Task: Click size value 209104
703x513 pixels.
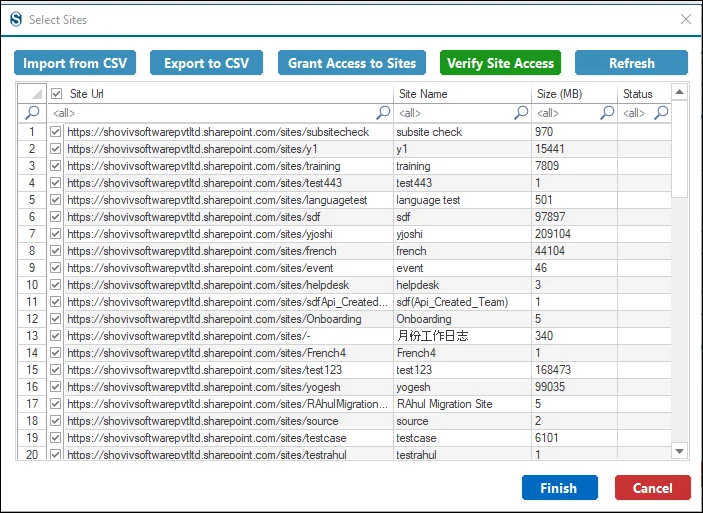Action: (x=552, y=234)
